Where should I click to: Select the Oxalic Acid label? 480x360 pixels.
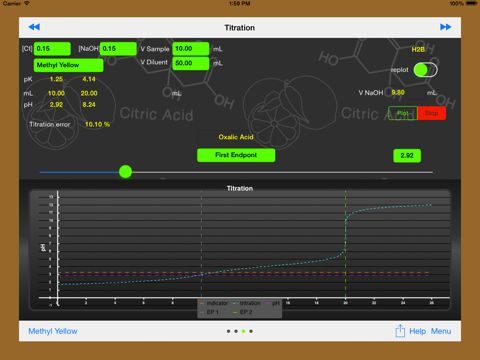pos(236,137)
